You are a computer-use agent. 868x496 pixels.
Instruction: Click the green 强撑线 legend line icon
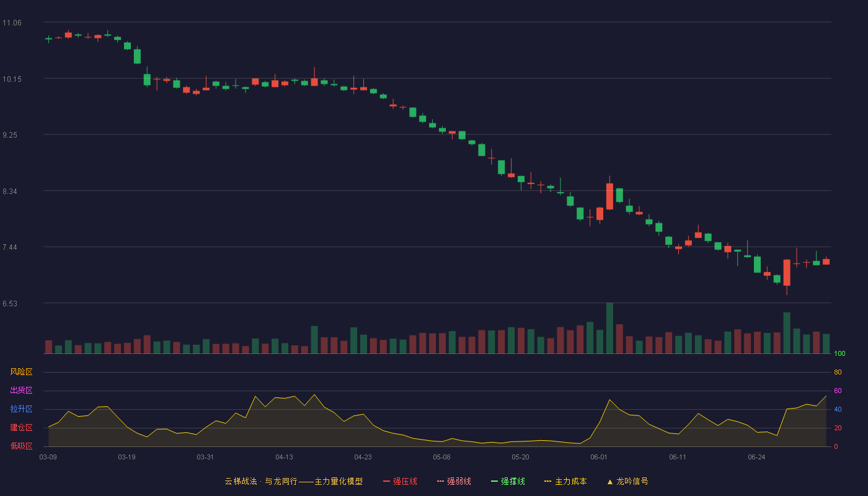[x=494, y=481]
